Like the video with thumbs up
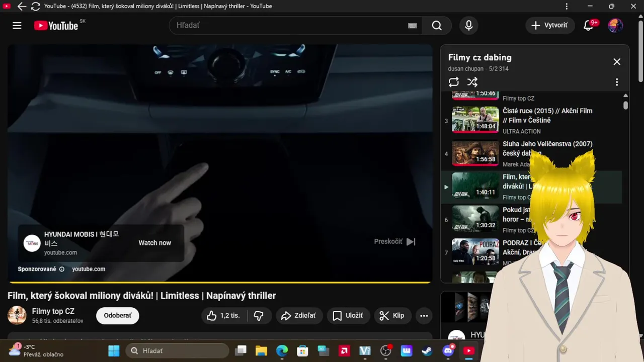The width and height of the screenshot is (644, 362). pyautogui.click(x=224, y=316)
